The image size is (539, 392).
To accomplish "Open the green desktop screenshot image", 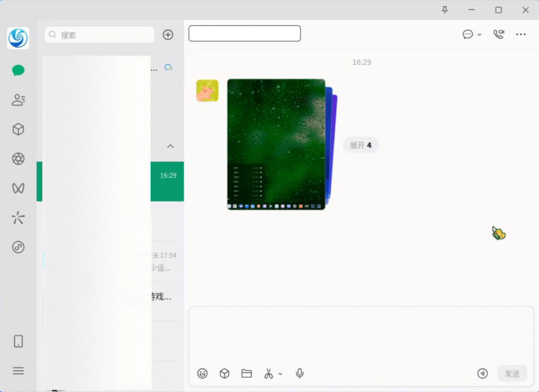I will point(276,144).
